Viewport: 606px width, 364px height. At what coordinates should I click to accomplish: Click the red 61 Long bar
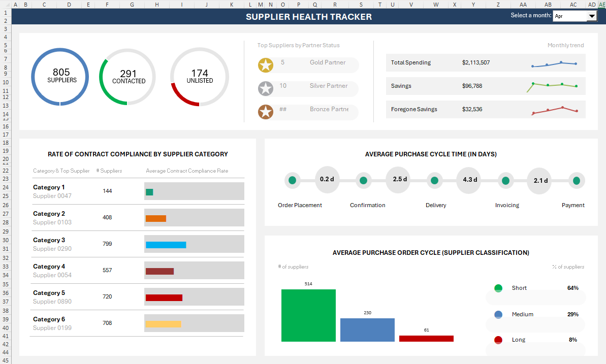[x=426, y=339]
